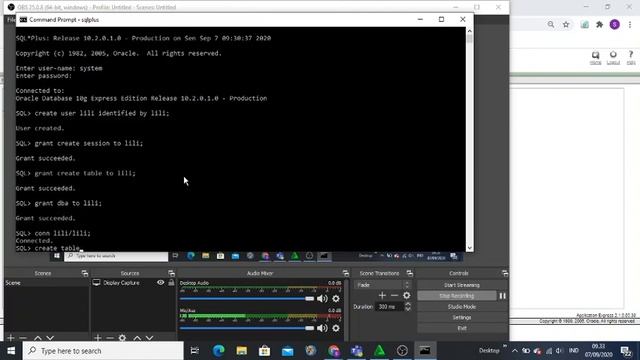Image resolution: width=640 pixels, height=360 pixels.
Task: Switch to OBS Studio on the taskbar
Action: point(402,351)
